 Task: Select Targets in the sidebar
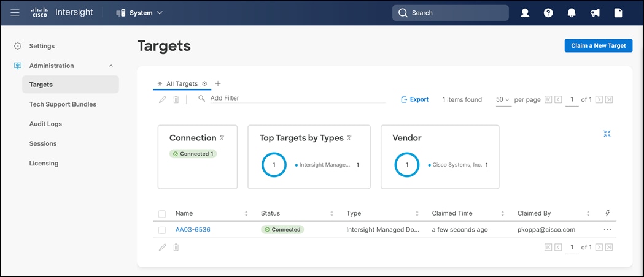(71, 85)
